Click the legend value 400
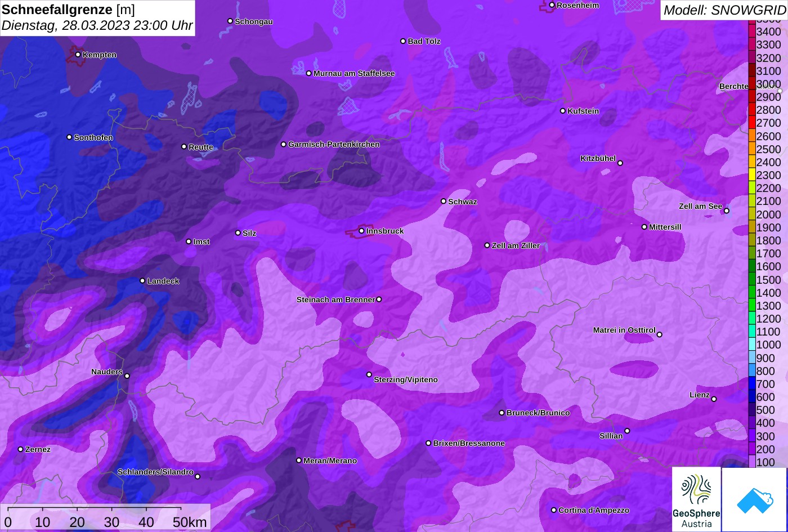 tap(765, 423)
